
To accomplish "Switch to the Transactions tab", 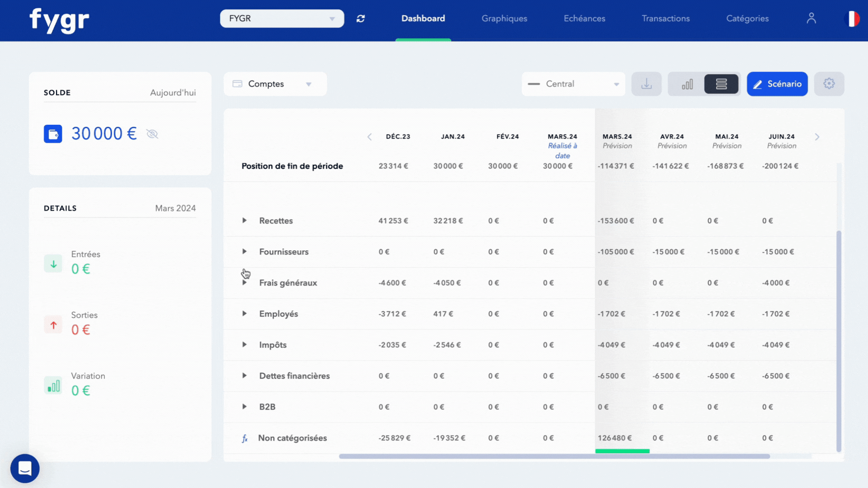I will pyautogui.click(x=665, y=19).
